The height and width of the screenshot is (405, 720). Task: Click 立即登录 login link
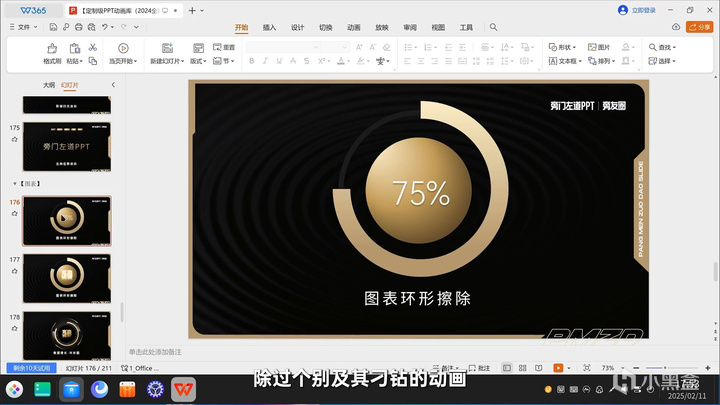point(643,10)
